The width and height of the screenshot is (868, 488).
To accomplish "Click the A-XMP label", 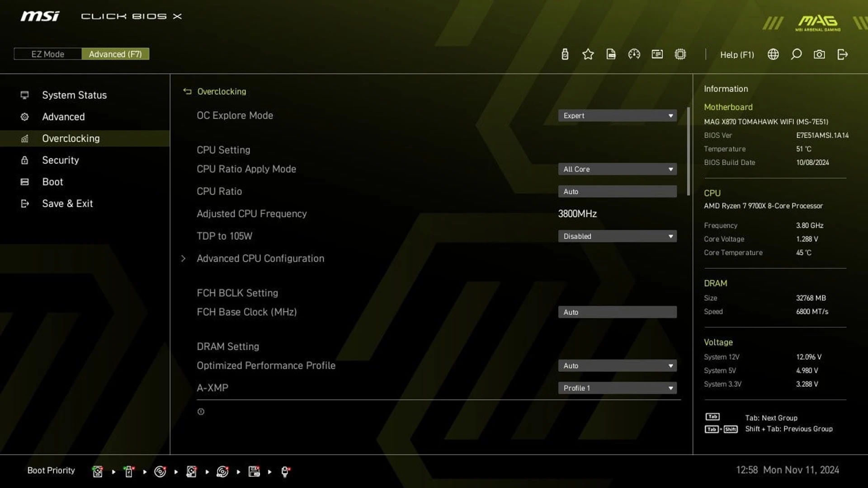I will pyautogui.click(x=212, y=388).
